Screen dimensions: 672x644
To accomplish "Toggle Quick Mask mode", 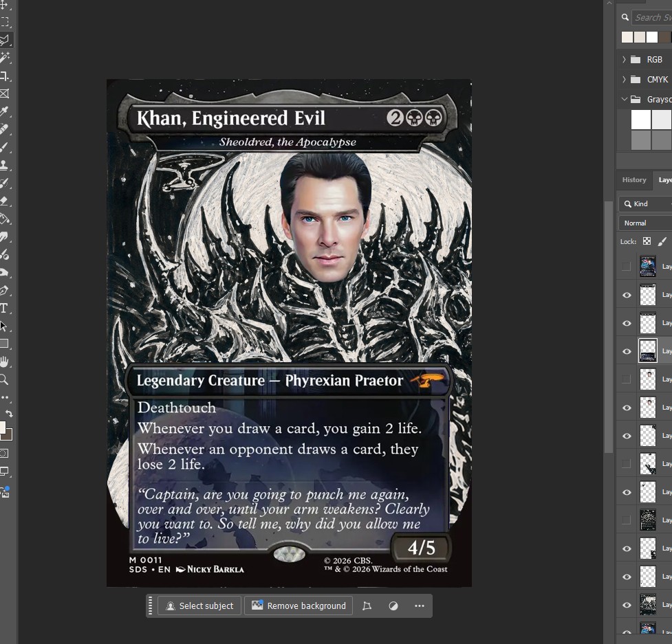I will coord(4,454).
